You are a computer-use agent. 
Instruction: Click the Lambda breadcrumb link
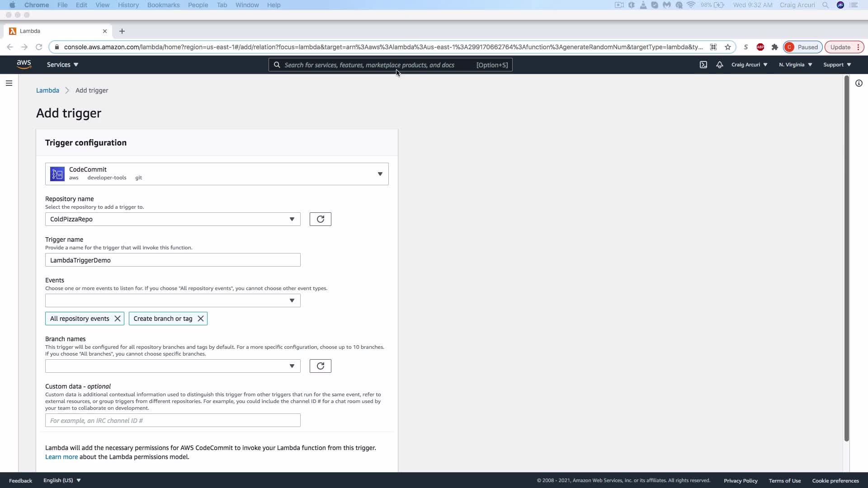click(47, 90)
